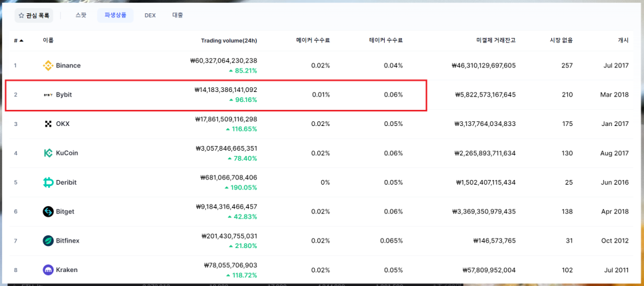
Task: Sort by 메이커 수수료 column header
Action: point(313,40)
